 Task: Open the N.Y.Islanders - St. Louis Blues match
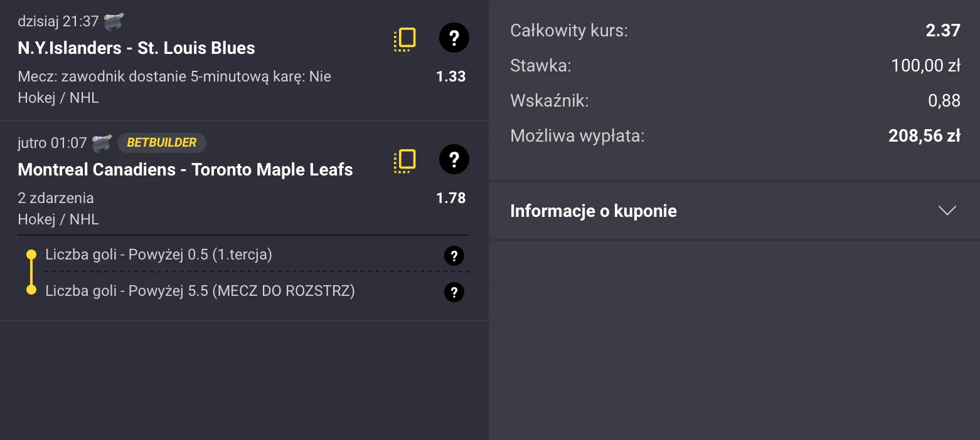[136, 48]
